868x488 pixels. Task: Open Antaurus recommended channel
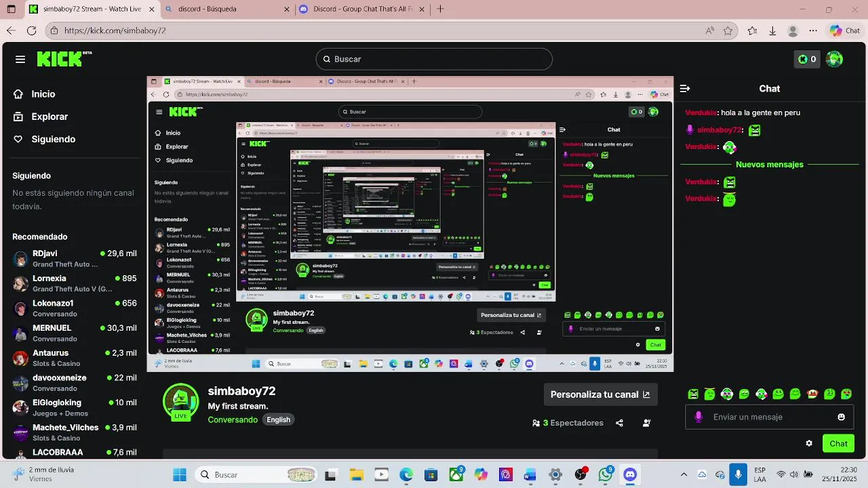(x=75, y=358)
